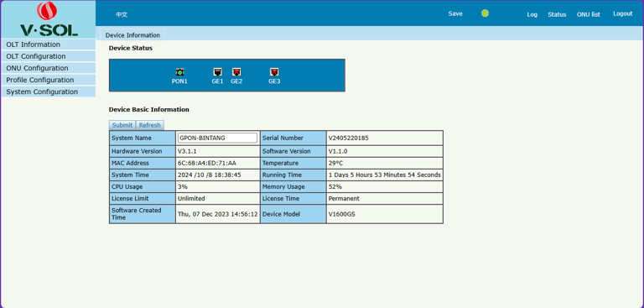This screenshot has width=644, height=308.
Task: Click memory usage value 52%
Action: pyautogui.click(x=335, y=186)
